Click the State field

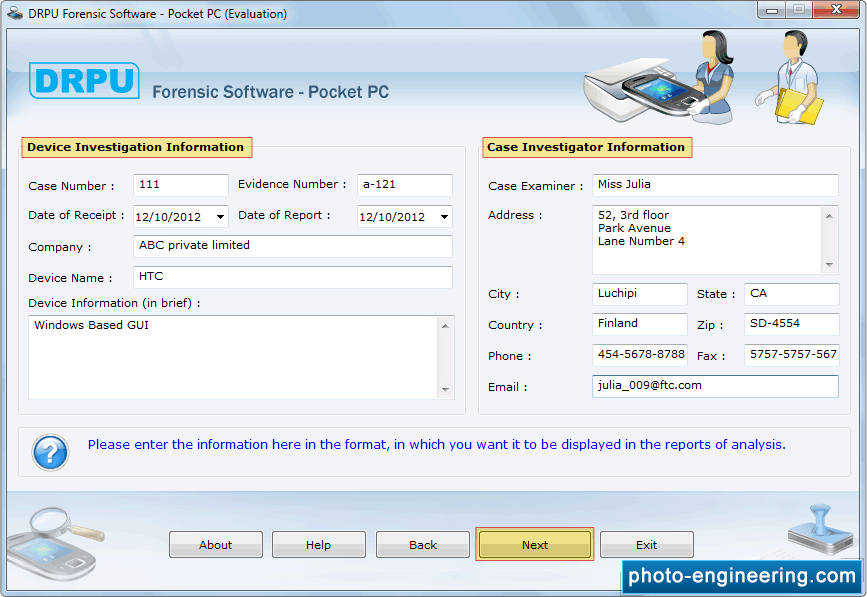pyautogui.click(x=791, y=294)
